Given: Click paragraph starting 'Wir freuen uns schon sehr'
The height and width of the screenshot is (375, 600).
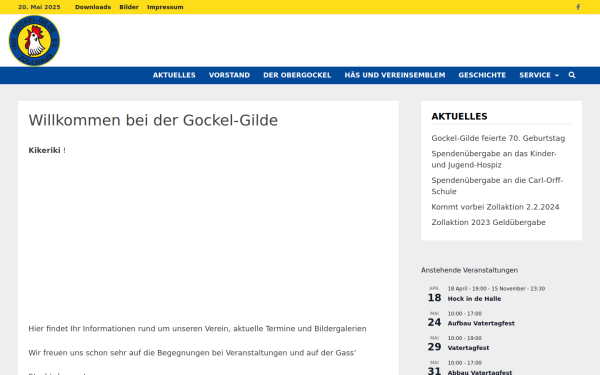Looking at the screenshot, I should click(x=192, y=353).
